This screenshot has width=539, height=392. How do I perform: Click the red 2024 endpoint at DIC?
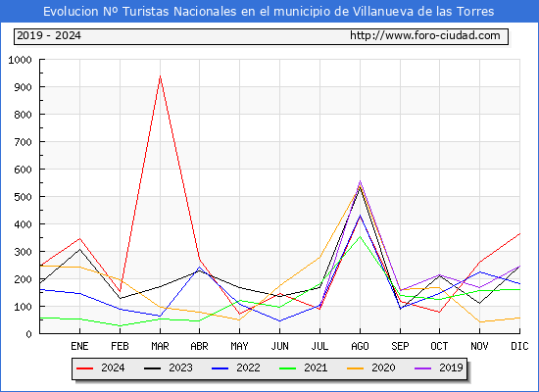(519, 234)
